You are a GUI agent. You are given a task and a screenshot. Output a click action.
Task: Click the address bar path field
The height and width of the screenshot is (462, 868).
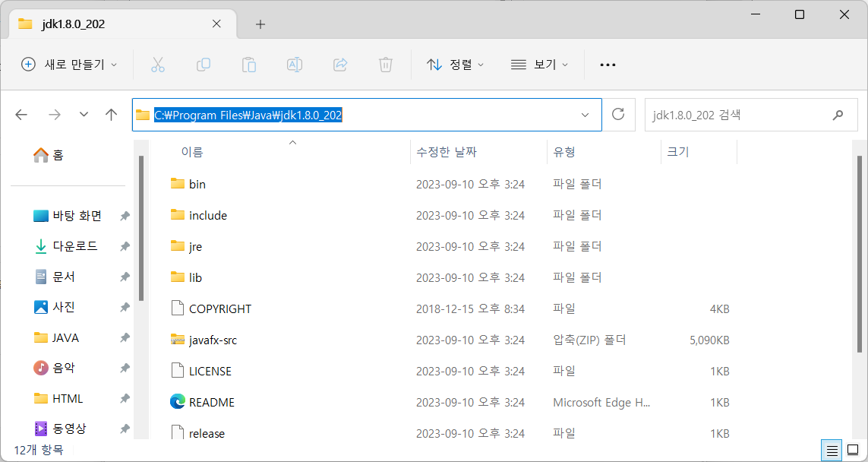[367, 115]
